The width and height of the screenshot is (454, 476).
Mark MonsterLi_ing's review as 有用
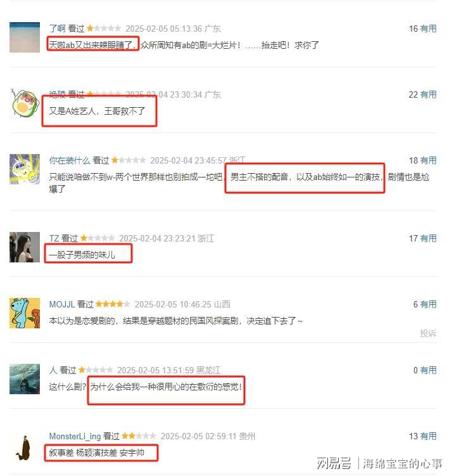pyautogui.click(x=428, y=436)
